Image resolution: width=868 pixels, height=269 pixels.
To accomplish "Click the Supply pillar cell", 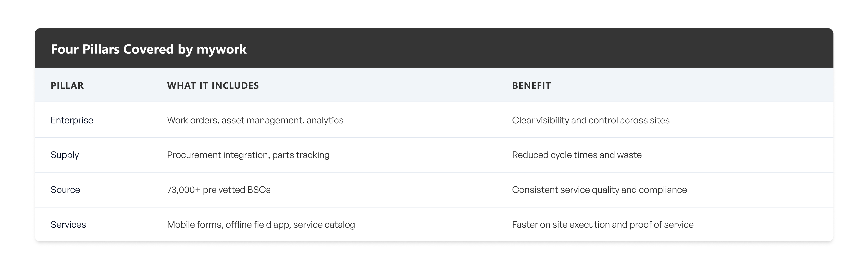I will pos(65,155).
